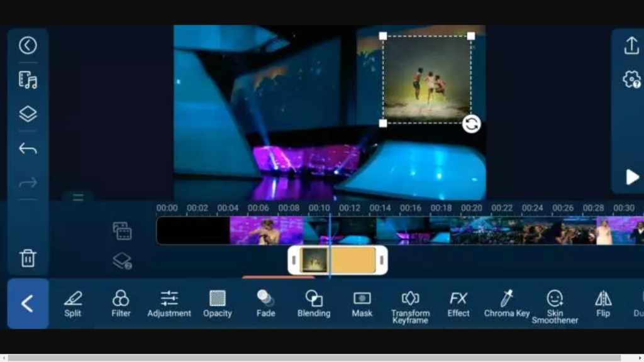Screen dimensions: 644x362
Task: Open Transform Keyframe settings
Action: coord(410,304)
